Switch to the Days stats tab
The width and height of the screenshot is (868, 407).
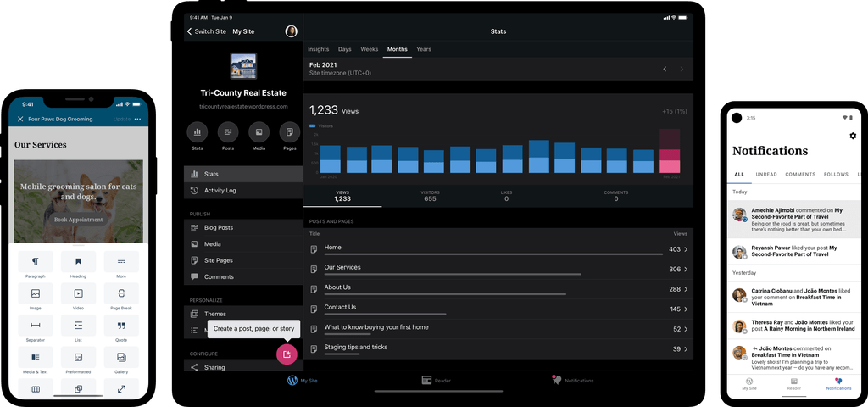pyautogui.click(x=345, y=49)
